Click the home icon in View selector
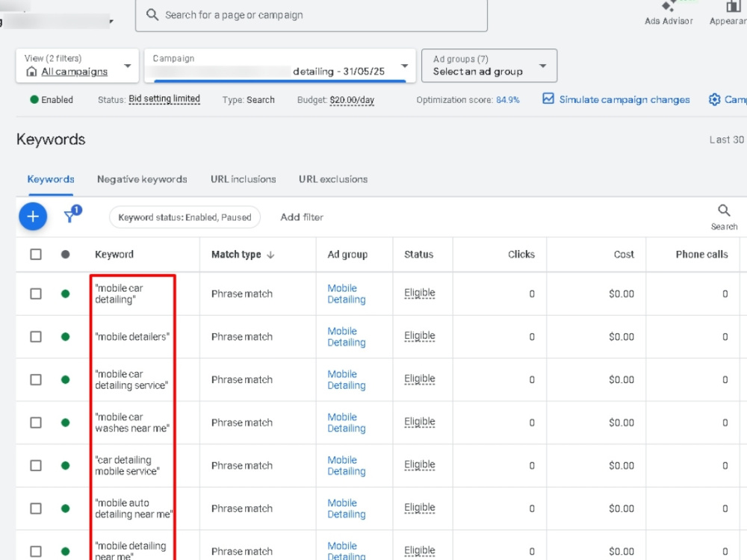The image size is (747, 560). pos(31,72)
